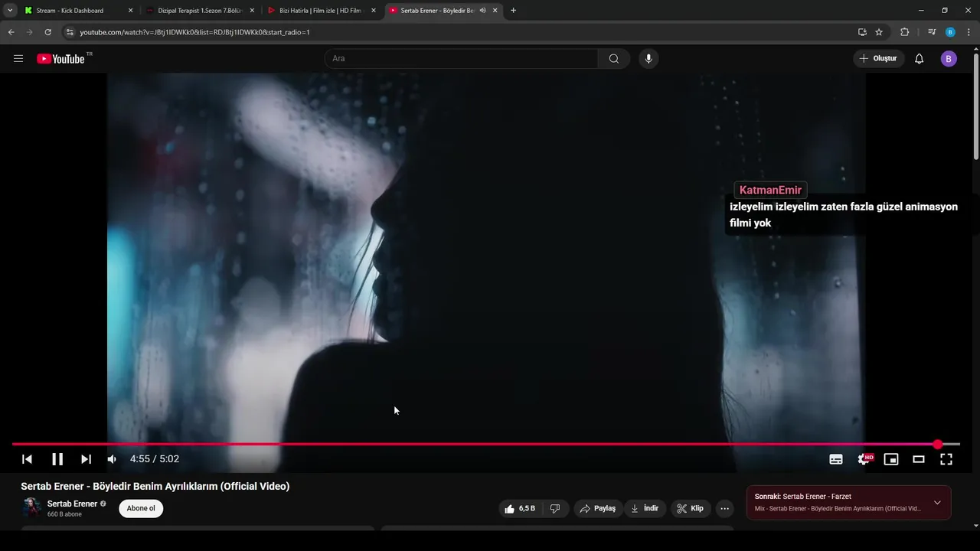Start voice search with microphone icon

tap(648, 59)
